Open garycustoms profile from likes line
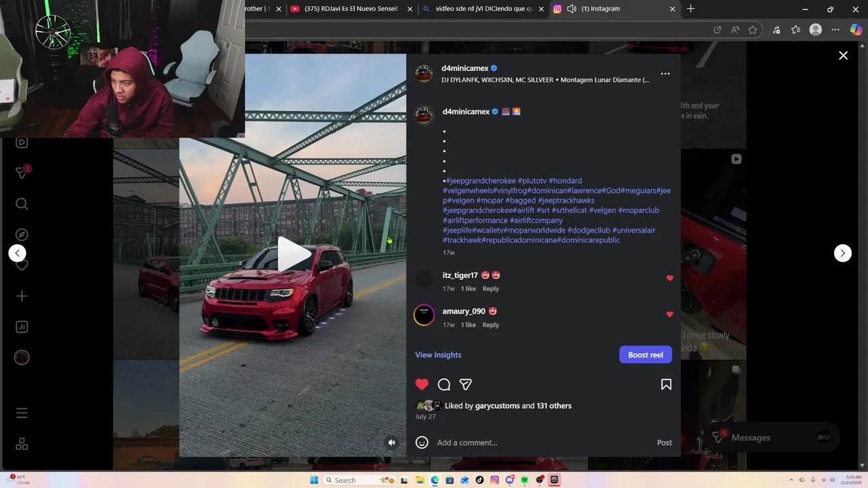868x488 pixels. pyautogui.click(x=497, y=405)
